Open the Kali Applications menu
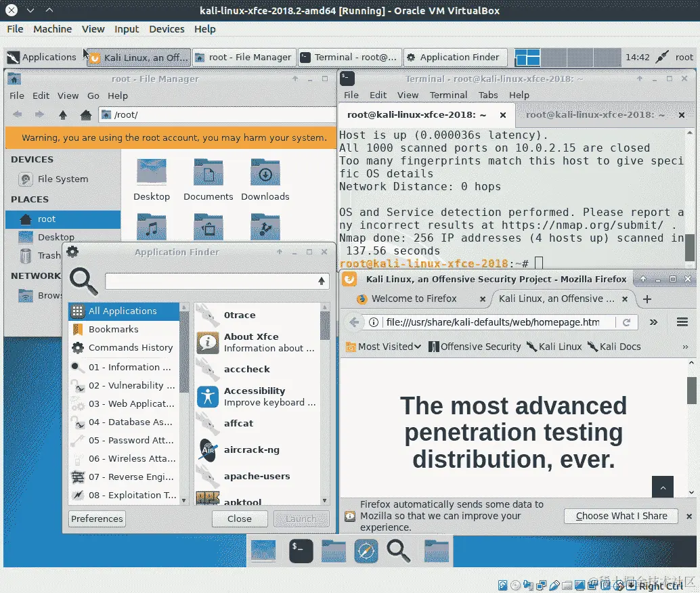 pyautogui.click(x=41, y=57)
